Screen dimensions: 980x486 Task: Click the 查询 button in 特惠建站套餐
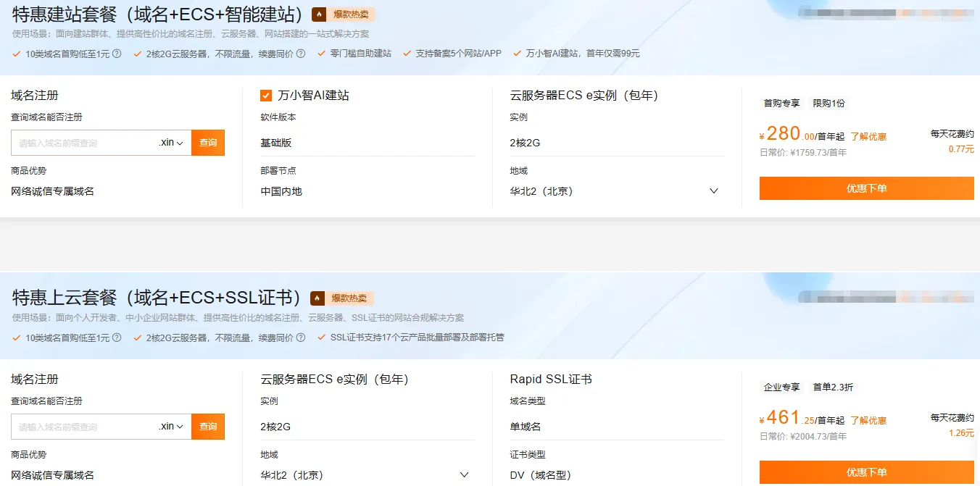[x=208, y=143]
